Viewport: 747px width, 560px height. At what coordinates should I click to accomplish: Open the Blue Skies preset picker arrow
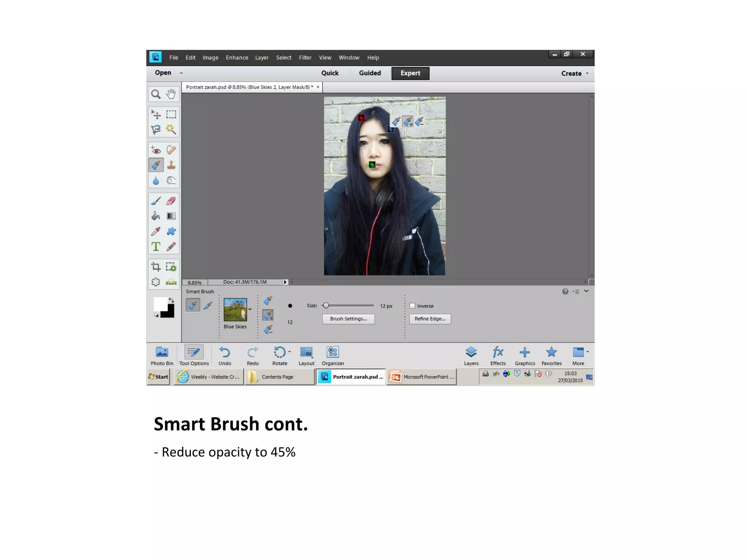click(250, 310)
